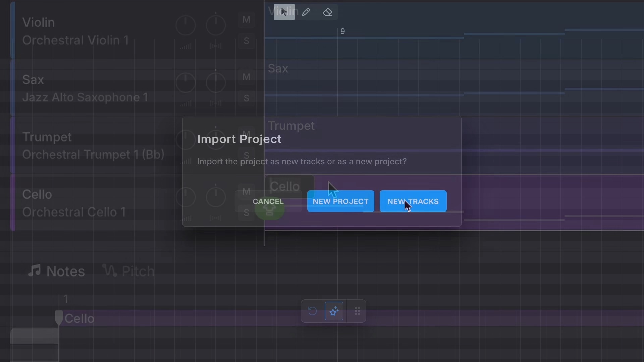
Task: Click the Cello clip start marker handle
Action: [x=59, y=318]
